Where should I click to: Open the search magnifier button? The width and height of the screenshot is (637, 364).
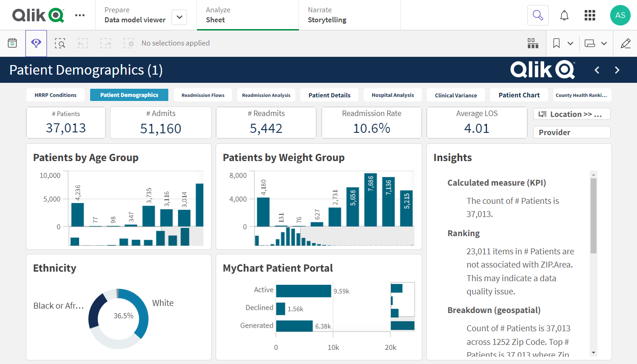pyautogui.click(x=538, y=15)
